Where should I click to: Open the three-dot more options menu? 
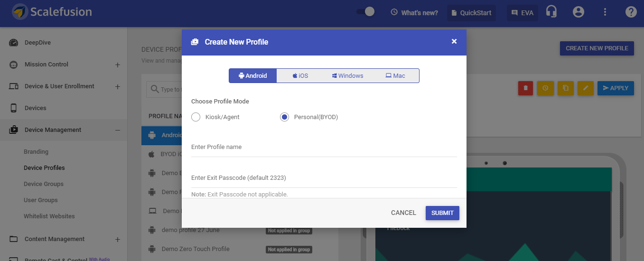coord(605,12)
